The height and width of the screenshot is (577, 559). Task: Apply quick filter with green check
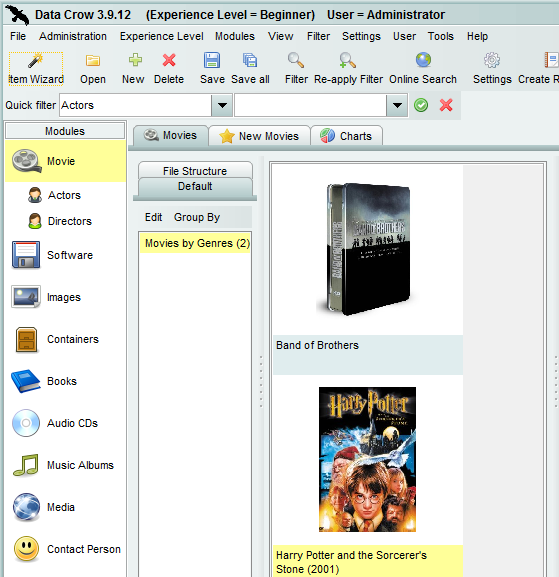[x=421, y=105]
